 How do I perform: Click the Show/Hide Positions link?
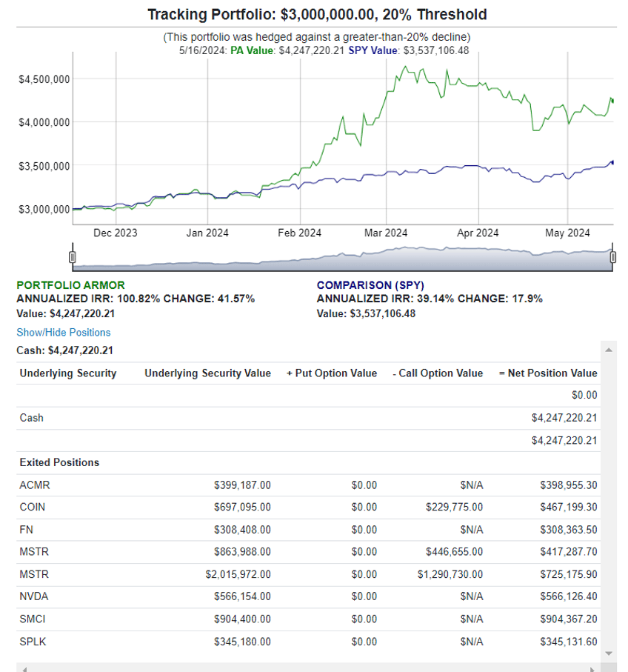(64, 332)
